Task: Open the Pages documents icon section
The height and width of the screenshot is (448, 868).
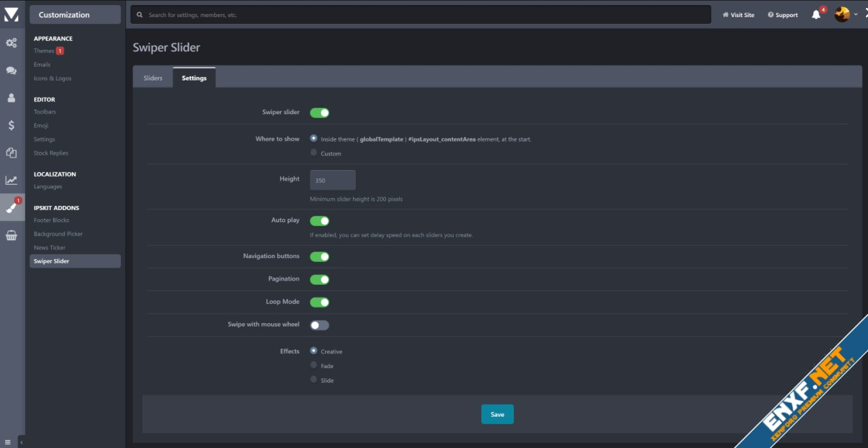Action: point(11,153)
